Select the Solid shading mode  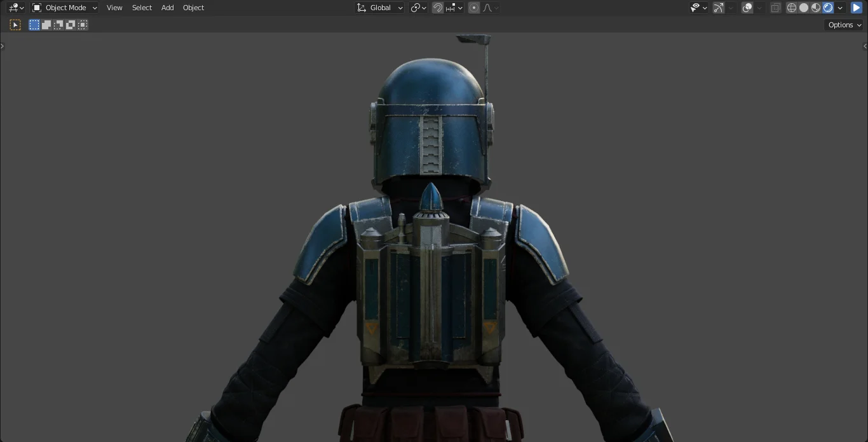[804, 7]
